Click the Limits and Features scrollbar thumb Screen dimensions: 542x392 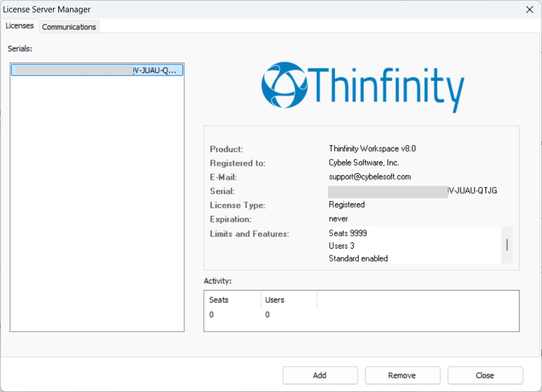point(507,245)
